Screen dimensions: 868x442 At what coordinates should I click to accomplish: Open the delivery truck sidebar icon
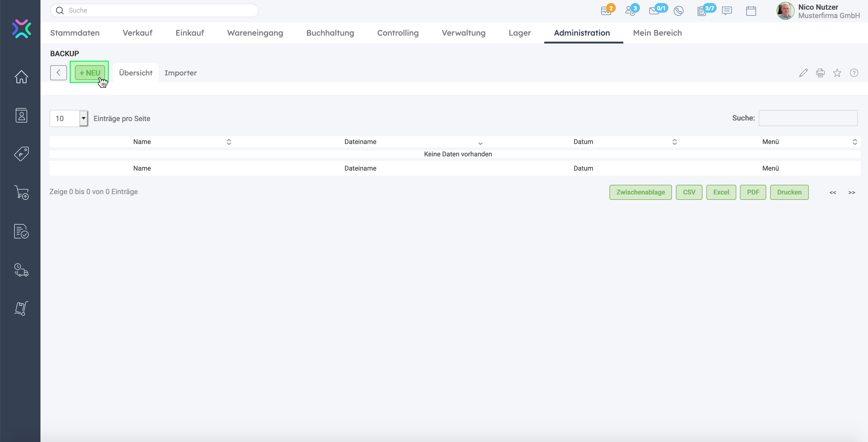pos(21,270)
